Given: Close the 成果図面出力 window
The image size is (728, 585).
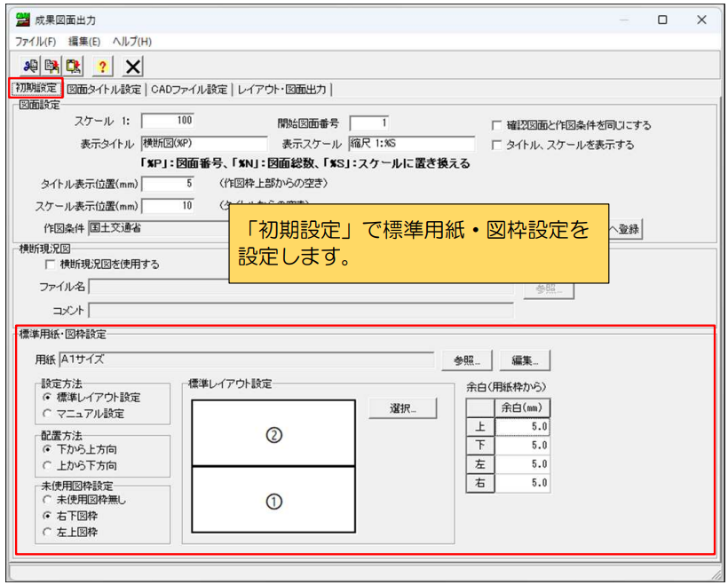Looking at the screenshot, I should pyautogui.click(x=701, y=20).
